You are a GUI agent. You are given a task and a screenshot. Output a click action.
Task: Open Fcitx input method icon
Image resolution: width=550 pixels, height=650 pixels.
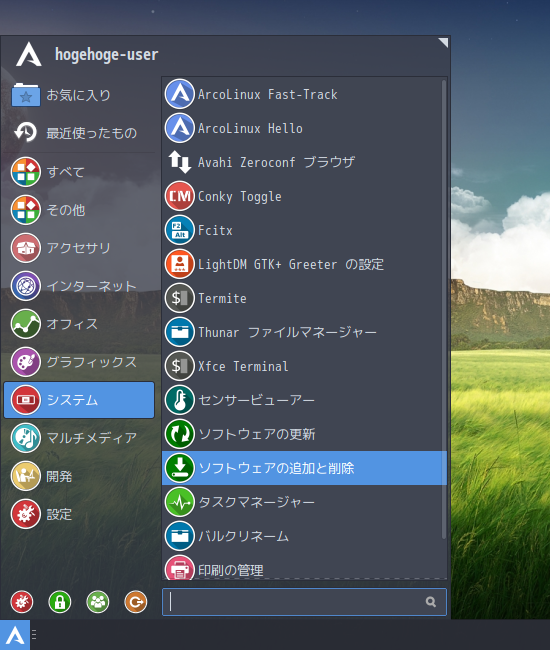179,230
